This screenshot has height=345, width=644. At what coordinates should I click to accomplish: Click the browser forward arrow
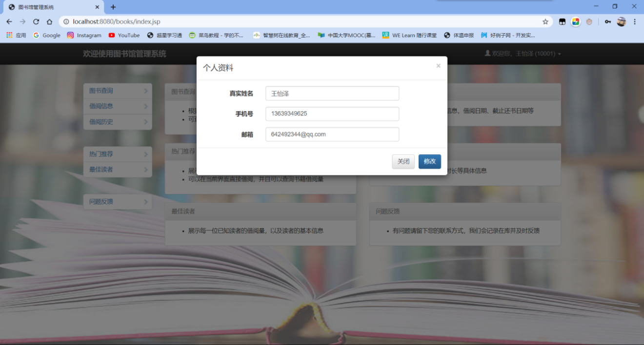pyautogui.click(x=22, y=21)
